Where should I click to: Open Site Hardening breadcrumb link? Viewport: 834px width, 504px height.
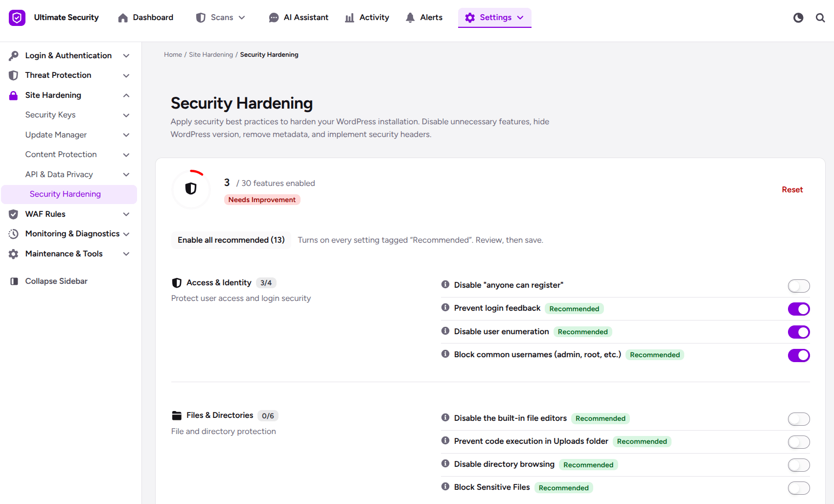pyautogui.click(x=211, y=55)
